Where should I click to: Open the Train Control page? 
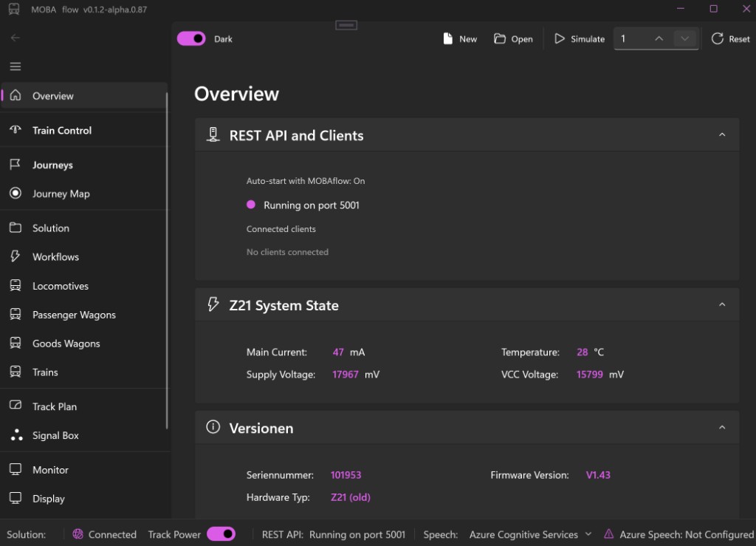pyautogui.click(x=84, y=130)
